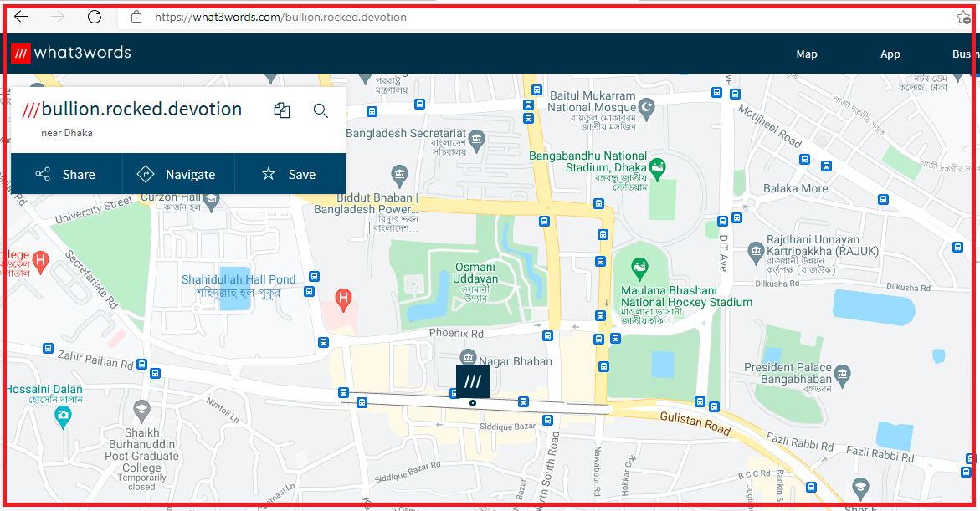Click the University Street label

94,209
